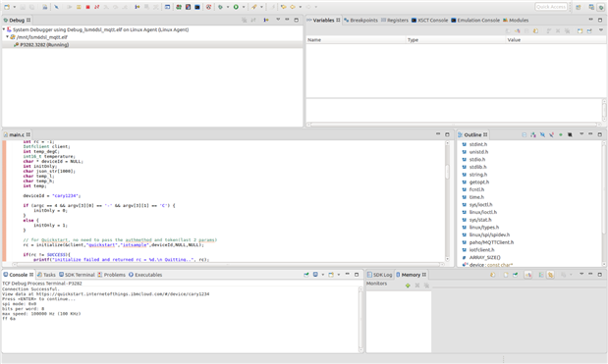Switch to the Tasks tab
Screen dimensions: 608x364
[x=46, y=275]
